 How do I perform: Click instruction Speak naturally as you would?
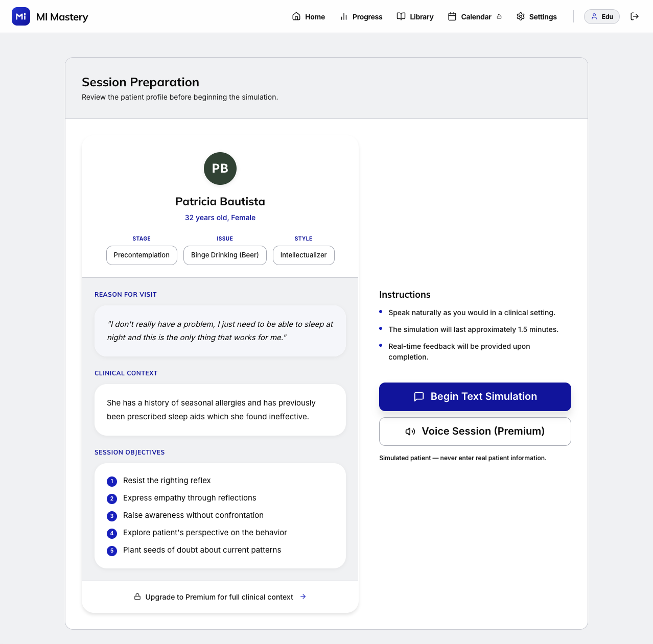[x=472, y=313]
